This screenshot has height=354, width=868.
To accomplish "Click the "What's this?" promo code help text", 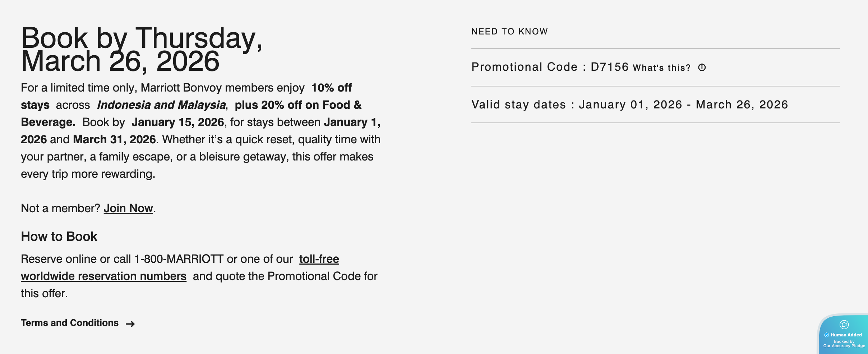I will [661, 68].
